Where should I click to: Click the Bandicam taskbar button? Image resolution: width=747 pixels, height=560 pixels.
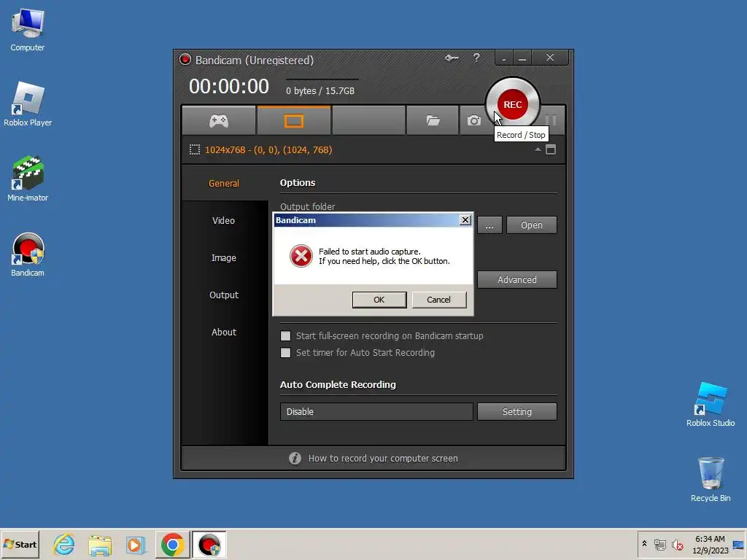(x=209, y=544)
